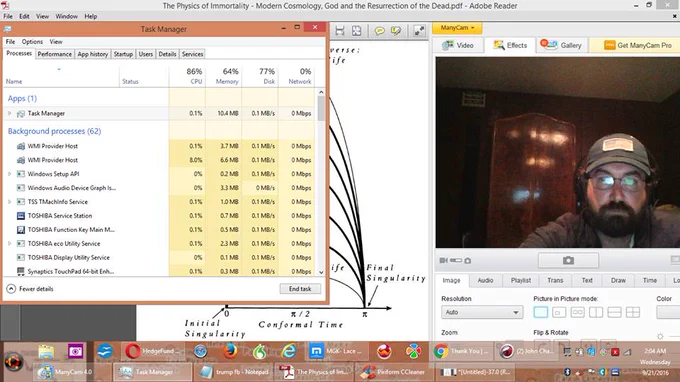Toggle the switch between ManyCam record and snapshot icons
Screen dimensions: 680x382
456,260
